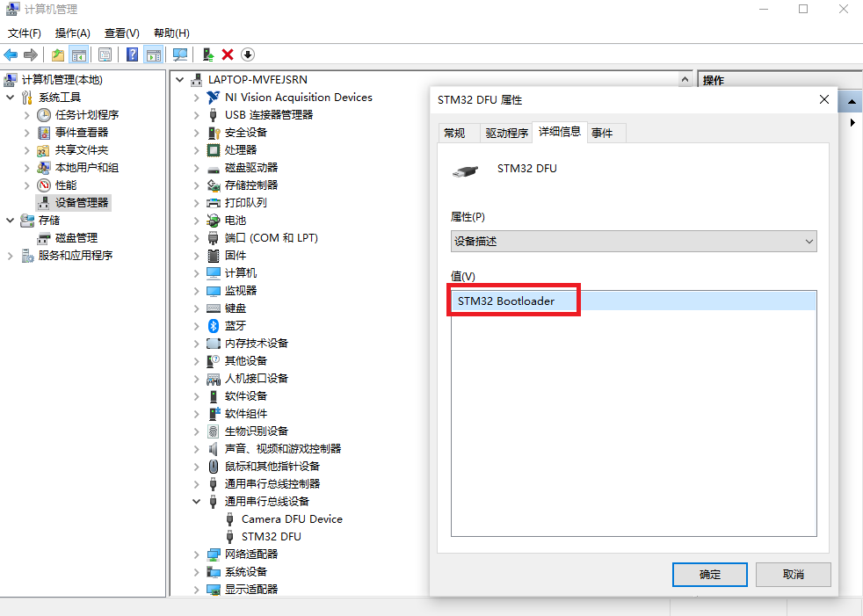Click the Back arrow in toolbar

11,54
